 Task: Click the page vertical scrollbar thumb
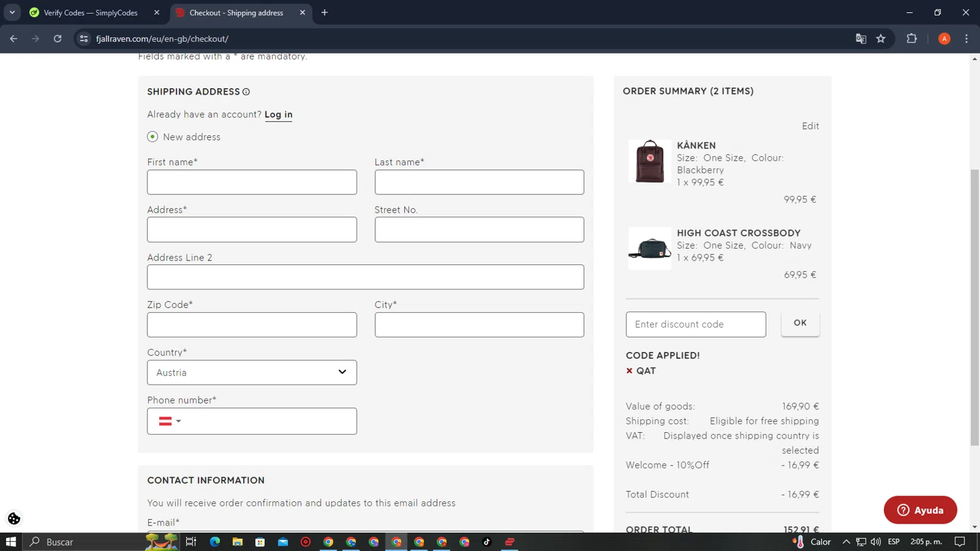975,307
